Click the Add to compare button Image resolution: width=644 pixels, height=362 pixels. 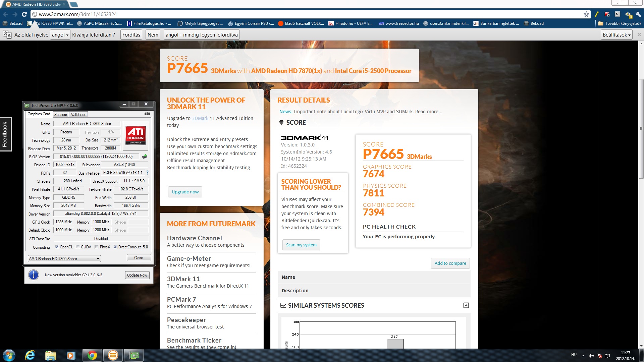(x=450, y=263)
